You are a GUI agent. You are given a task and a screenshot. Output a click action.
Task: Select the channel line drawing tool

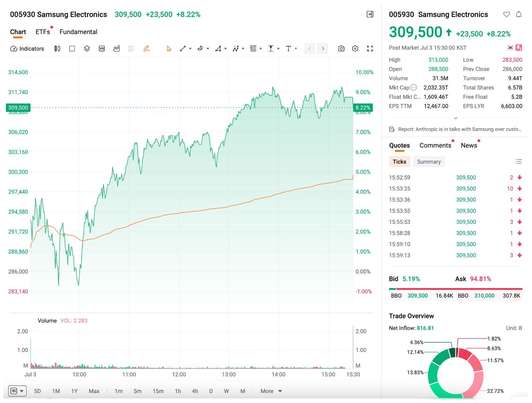(x=200, y=49)
